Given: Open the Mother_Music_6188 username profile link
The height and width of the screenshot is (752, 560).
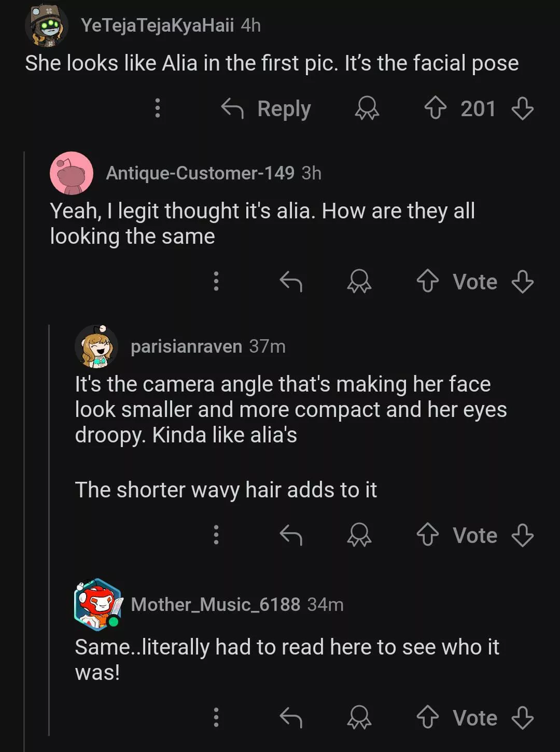Looking at the screenshot, I should (215, 604).
